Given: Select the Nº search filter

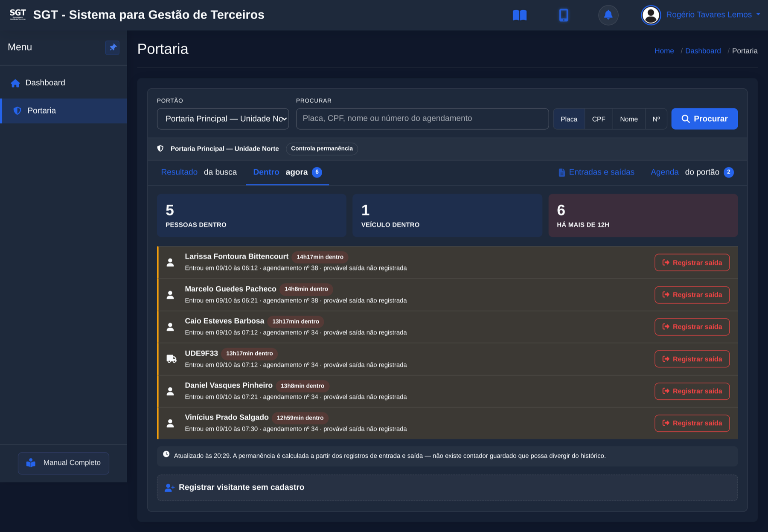Looking at the screenshot, I should tap(656, 119).
